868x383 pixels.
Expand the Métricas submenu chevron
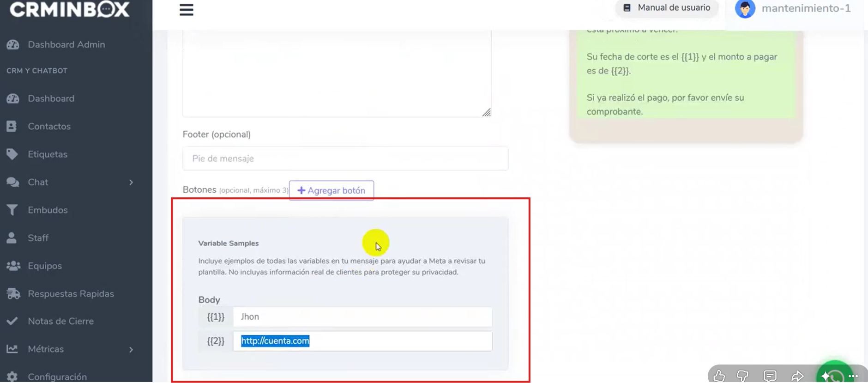click(131, 350)
